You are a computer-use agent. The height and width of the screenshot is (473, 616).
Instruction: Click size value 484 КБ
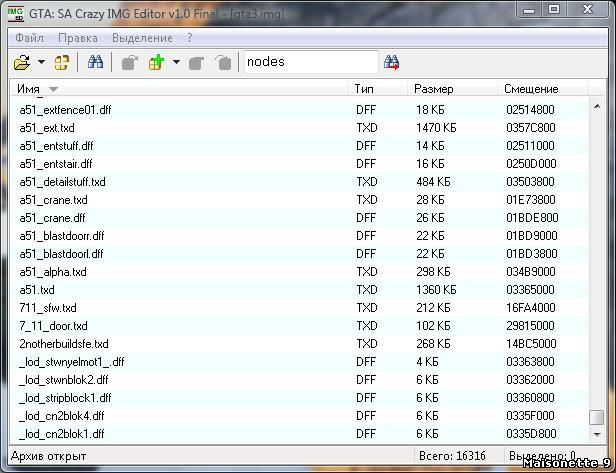click(433, 182)
